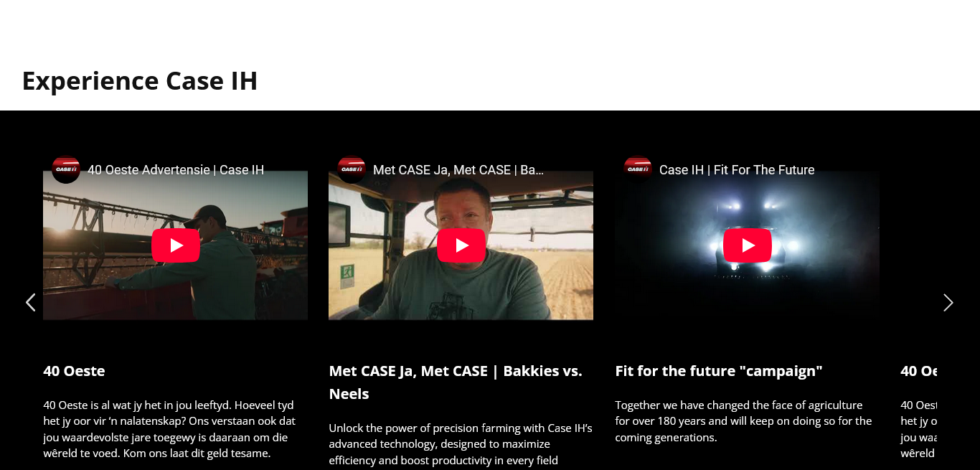The height and width of the screenshot is (470, 980).
Task: Click the partially visible fourth card title at right edge
Action: [x=919, y=371]
